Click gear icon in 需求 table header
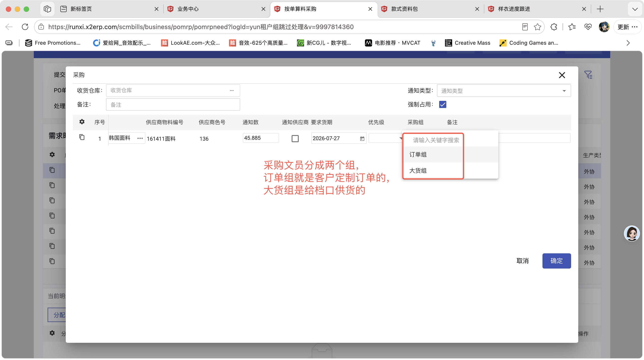Viewport: 644px width, 360px height. point(52,155)
